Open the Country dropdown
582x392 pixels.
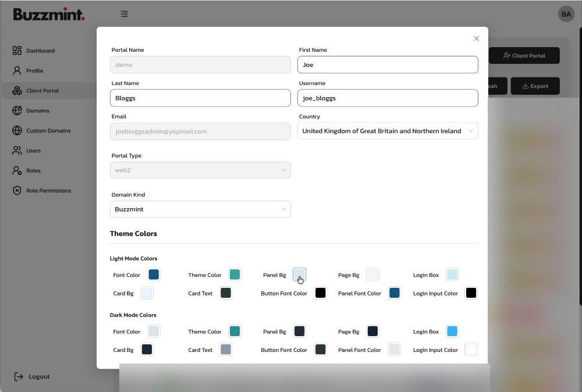(388, 131)
